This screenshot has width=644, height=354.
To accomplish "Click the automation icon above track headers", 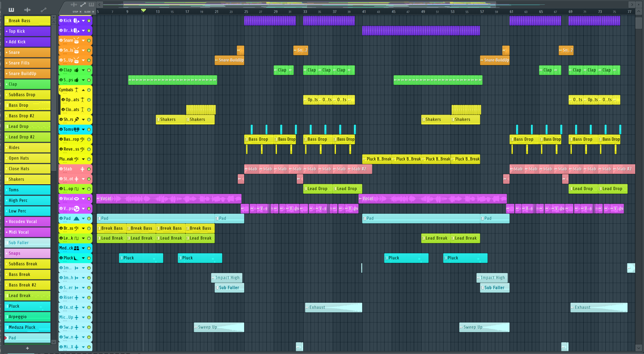I will coord(83,5).
